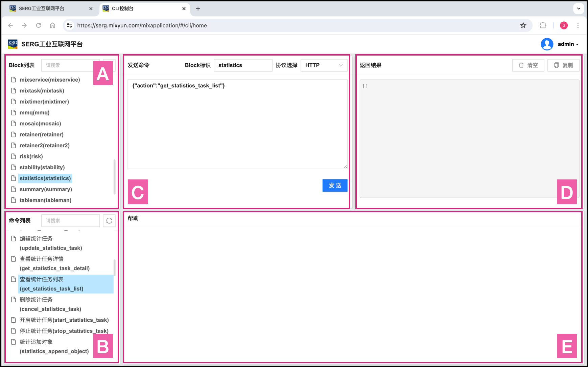
Task: Reload the page using the browser refresh icon
Action: pyautogui.click(x=39, y=25)
